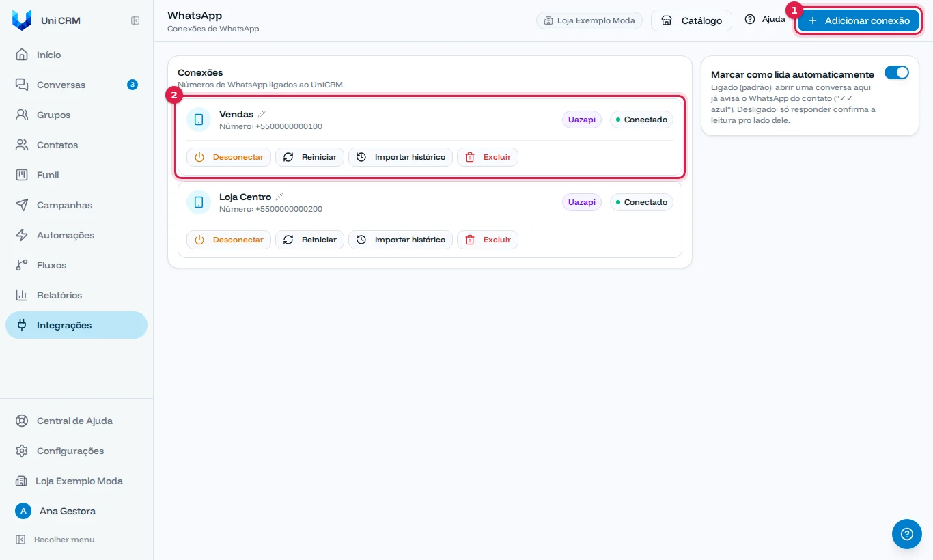
Task: Delete the Vendas connection with Excluir
Action: pyautogui.click(x=488, y=157)
